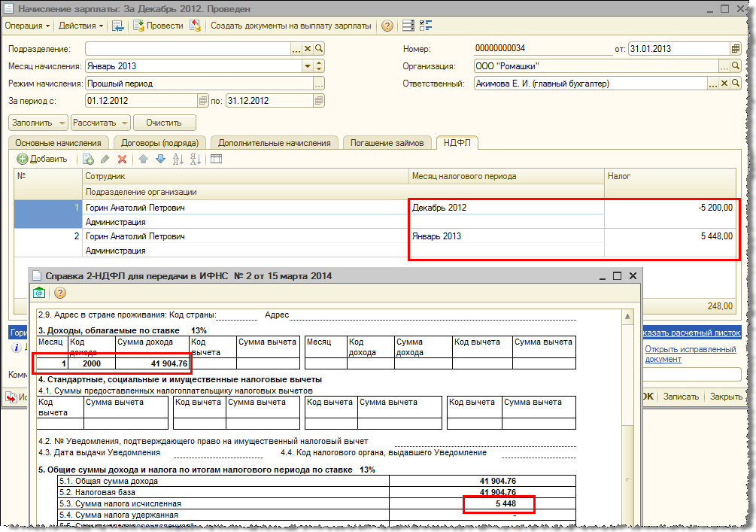The width and height of the screenshot is (756, 532).
Task: Click Создать документы на выплату зарплаты
Action: (x=290, y=26)
